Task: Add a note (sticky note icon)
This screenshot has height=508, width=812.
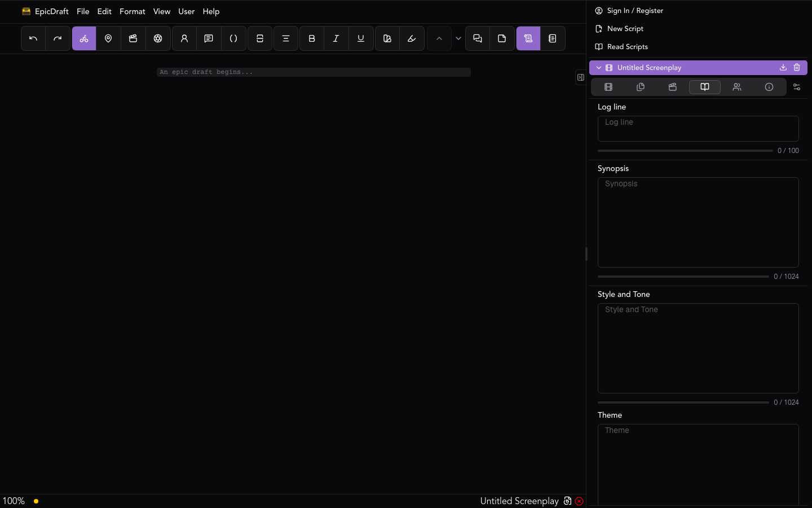Action: [502, 38]
